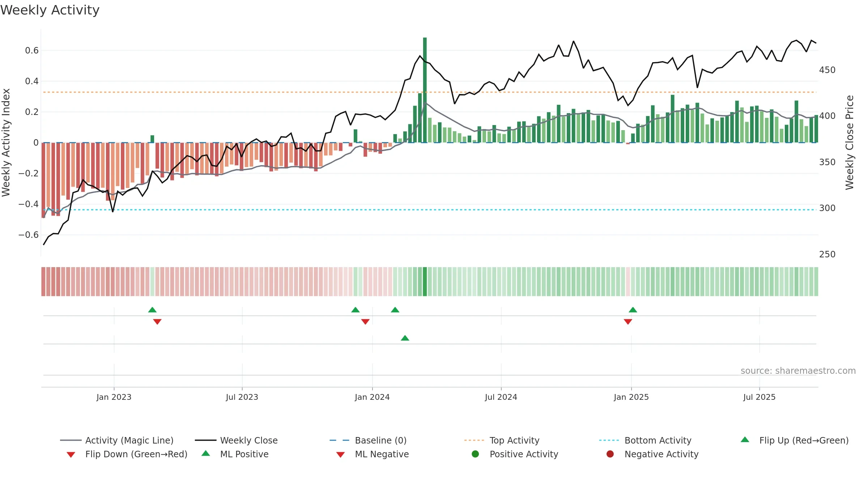Viewport: 868px width, 488px height.
Task: Click the Flip Up marker before Jan 2024
Action: 356,310
